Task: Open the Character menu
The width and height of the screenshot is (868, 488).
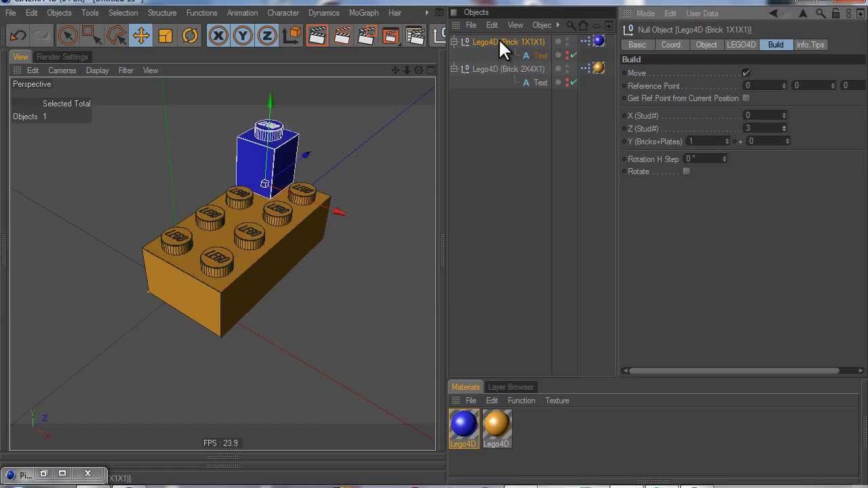Action: coord(283,13)
